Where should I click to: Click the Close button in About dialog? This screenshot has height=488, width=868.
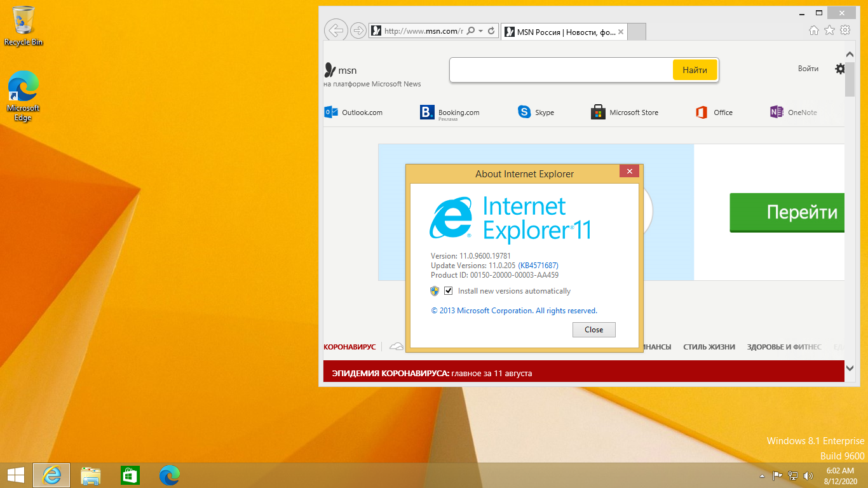(594, 330)
